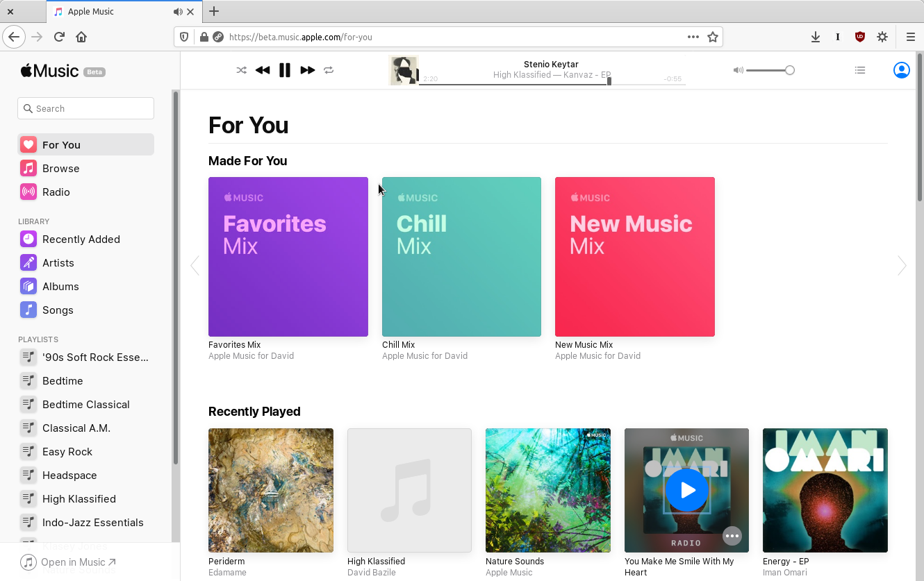Click the Radio broadcast icon
The width and height of the screenshot is (924, 581).
coord(28,192)
